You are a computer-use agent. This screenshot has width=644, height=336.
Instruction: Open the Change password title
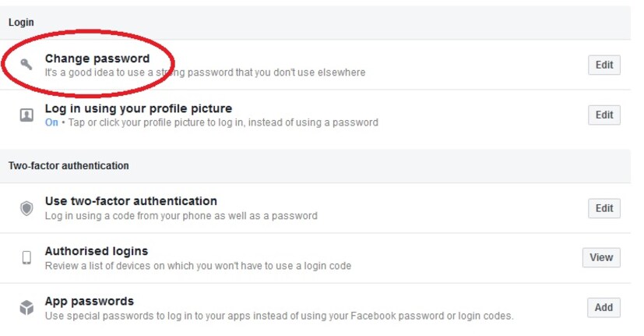coord(97,58)
